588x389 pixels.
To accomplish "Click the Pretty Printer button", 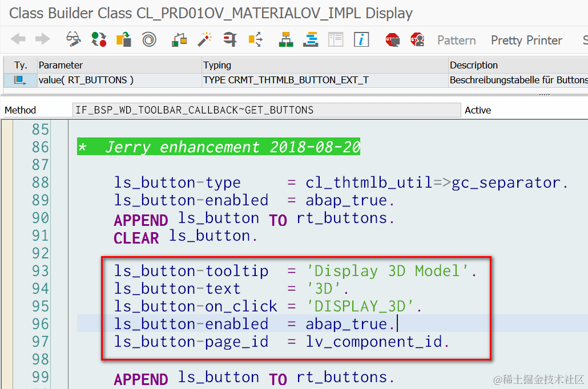I will (x=526, y=40).
